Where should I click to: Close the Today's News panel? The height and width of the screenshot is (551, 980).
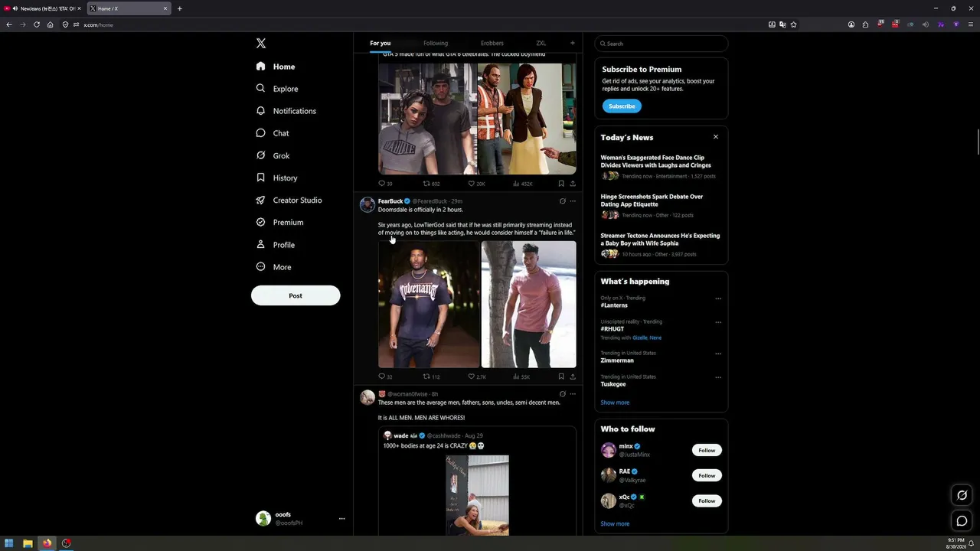click(716, 137)
